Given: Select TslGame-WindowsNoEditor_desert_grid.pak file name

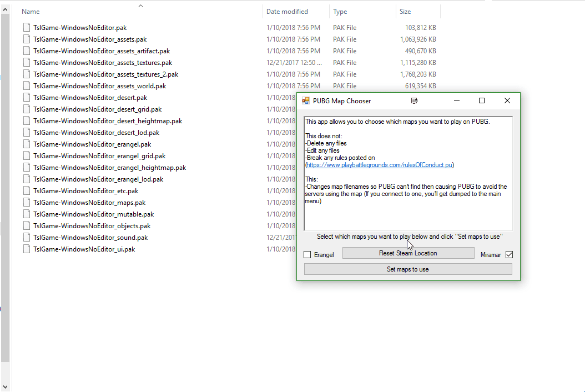Looking at the screenshot, I should pyautogui.click(x=97, y=109).
